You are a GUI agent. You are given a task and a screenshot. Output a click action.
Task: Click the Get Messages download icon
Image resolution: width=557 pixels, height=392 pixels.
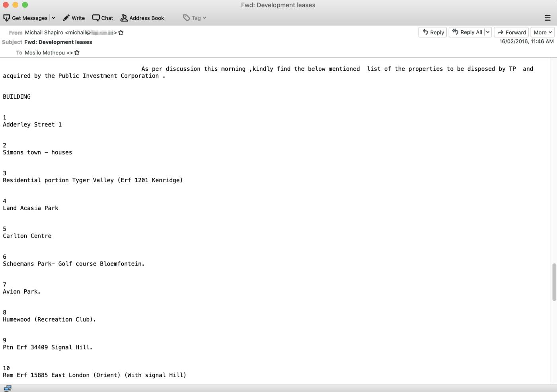click(7, 18)
